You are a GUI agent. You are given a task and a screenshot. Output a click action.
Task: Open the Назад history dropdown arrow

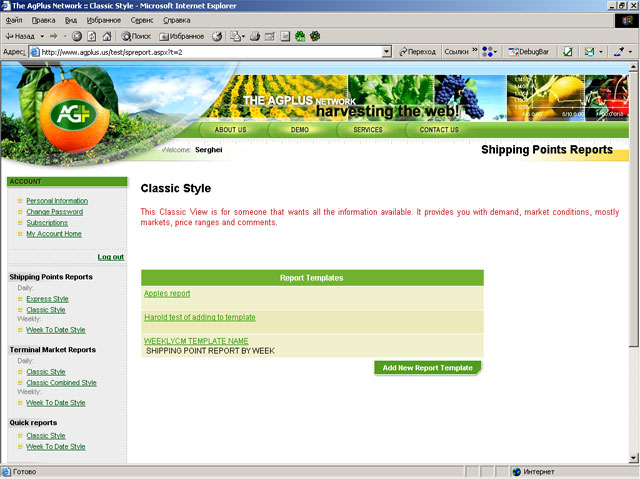(x=42, y=36)
